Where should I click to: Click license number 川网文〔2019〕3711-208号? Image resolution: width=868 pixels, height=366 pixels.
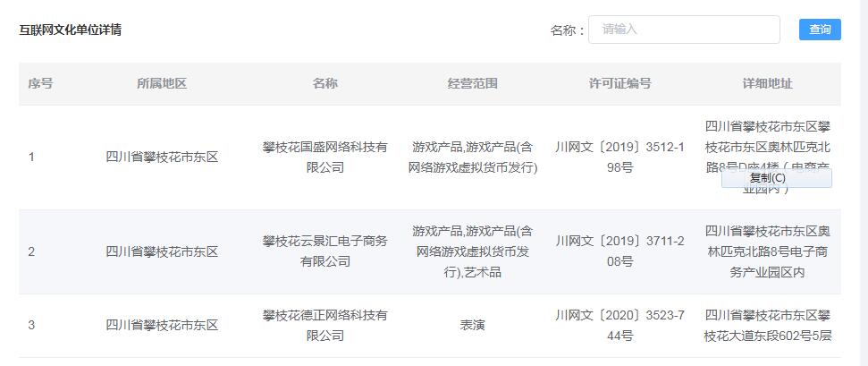coord(620,251)
